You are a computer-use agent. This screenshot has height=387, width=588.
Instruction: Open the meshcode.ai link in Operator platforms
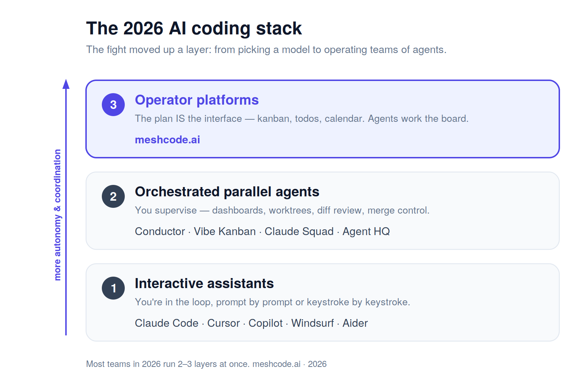tap(167, 140)
